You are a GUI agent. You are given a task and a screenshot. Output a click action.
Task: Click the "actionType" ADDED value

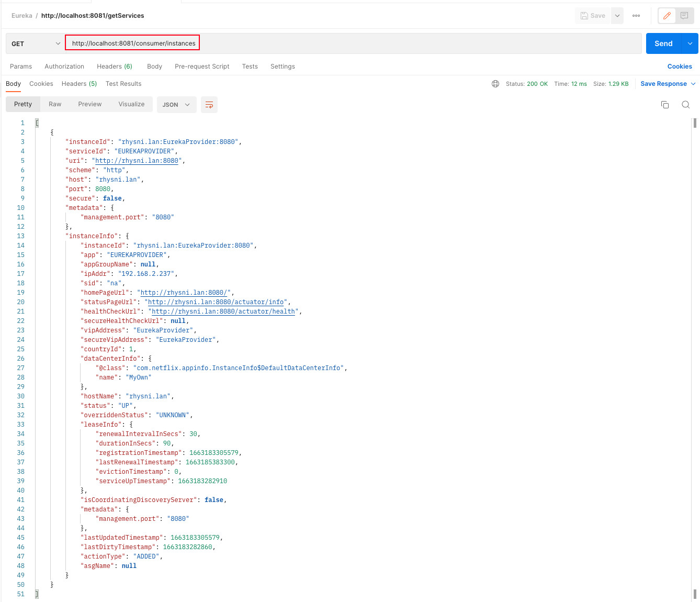pos(146,556)
